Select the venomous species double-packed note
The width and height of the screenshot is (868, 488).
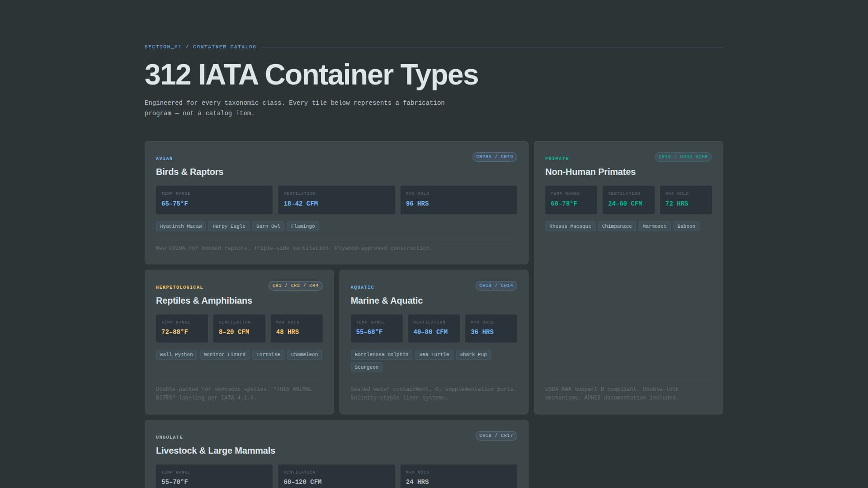(234, 394)
